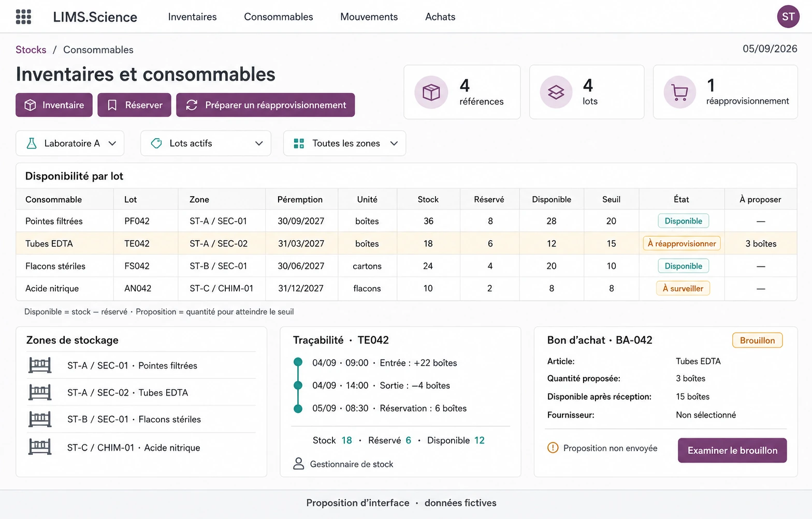Click Préparer un réapprovisionnement button
The width and height of the screenshot is (812, 519).
[x=266, y=105]
